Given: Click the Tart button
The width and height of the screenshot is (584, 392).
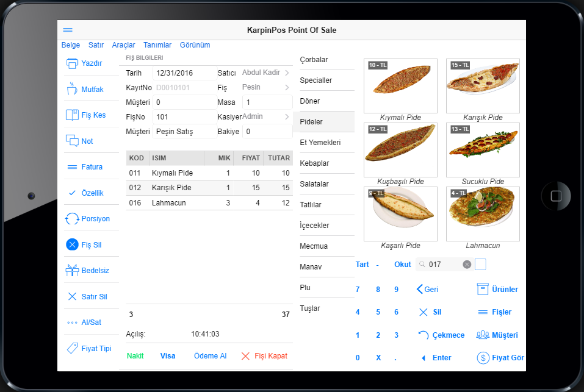Looking at the screenshot, I should pos(362,265).
